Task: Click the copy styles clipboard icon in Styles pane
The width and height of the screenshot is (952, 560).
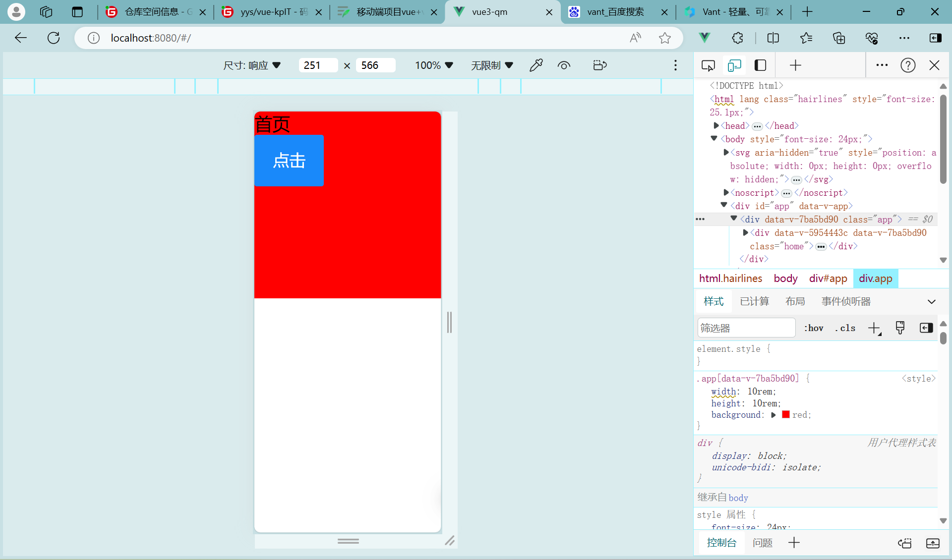Action: coord(900,328)
